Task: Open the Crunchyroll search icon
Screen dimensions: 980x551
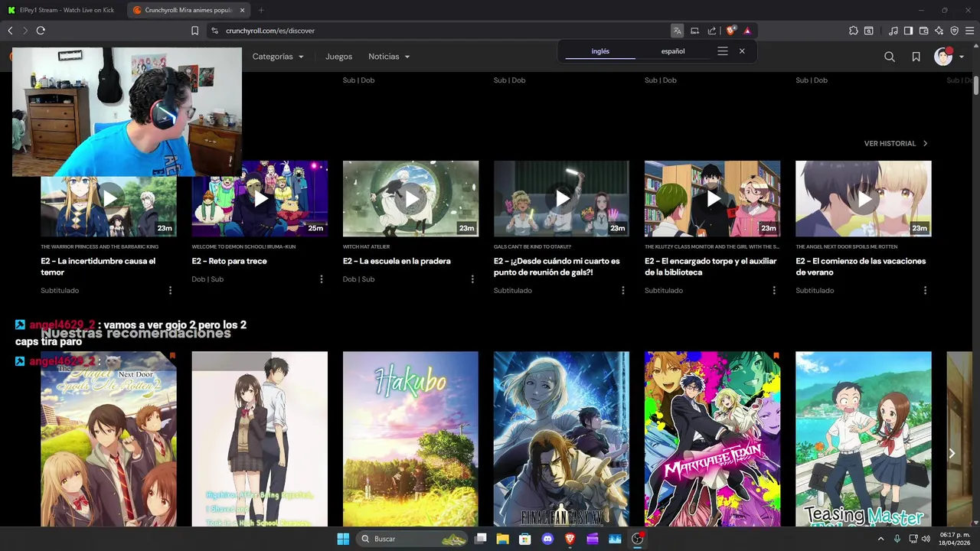Action: click(890, 57)
